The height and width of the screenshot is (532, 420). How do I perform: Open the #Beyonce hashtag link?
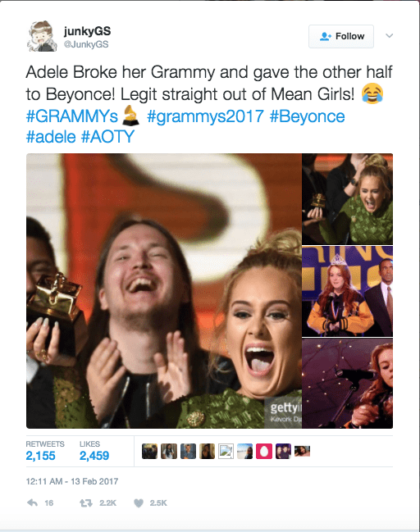308,116
